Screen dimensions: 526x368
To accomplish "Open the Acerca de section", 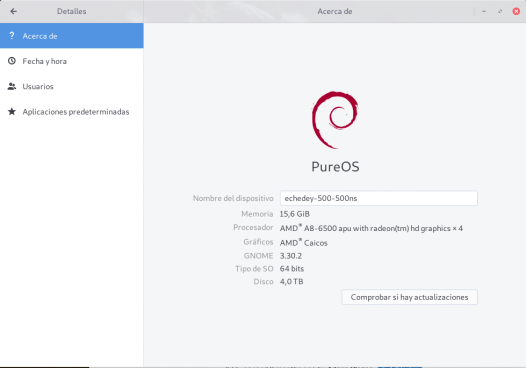I will [x=72, y=36].
